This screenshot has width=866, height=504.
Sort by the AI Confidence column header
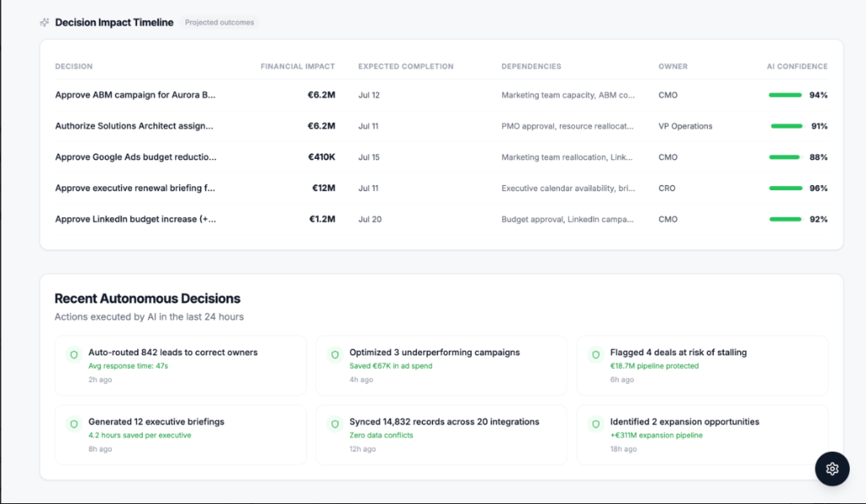[797, 66]
